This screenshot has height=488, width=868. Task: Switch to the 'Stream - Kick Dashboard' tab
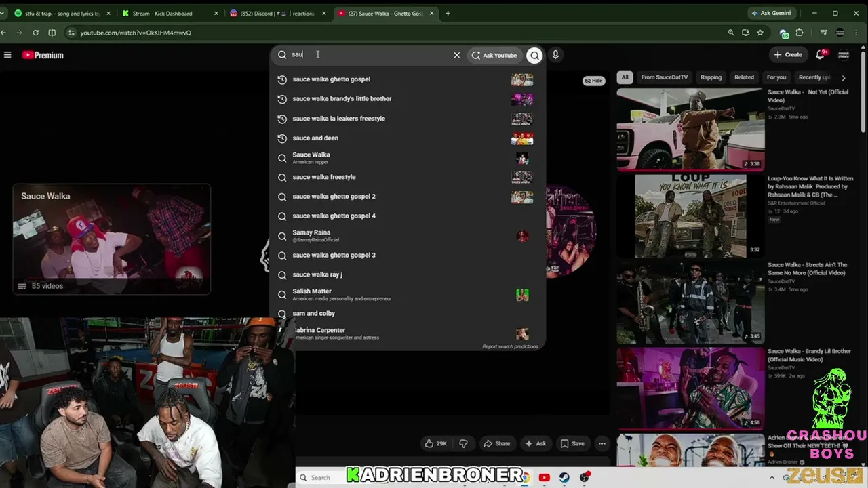170,13
